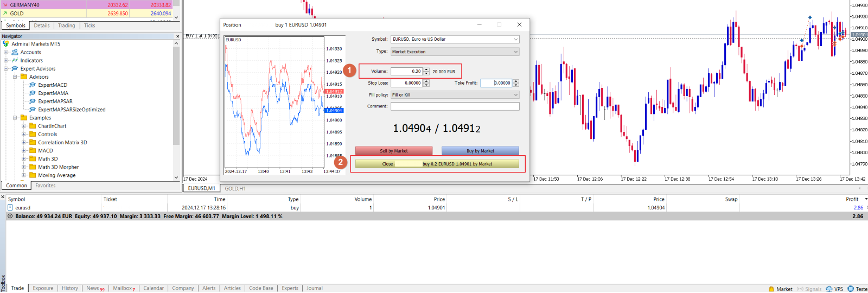868x293 pixels.
Task: Minimize the Position dialog window
Action: pyautogui.click(x=480, y=24)
